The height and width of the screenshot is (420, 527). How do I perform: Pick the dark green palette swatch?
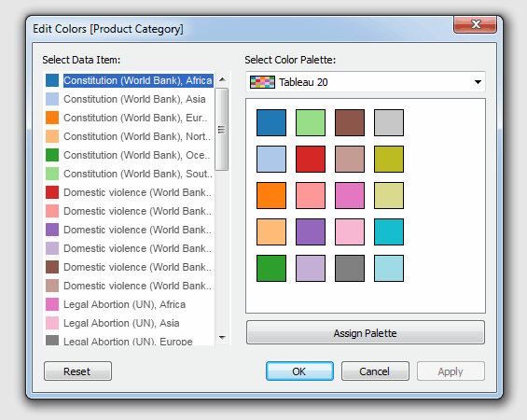[271, 269]
